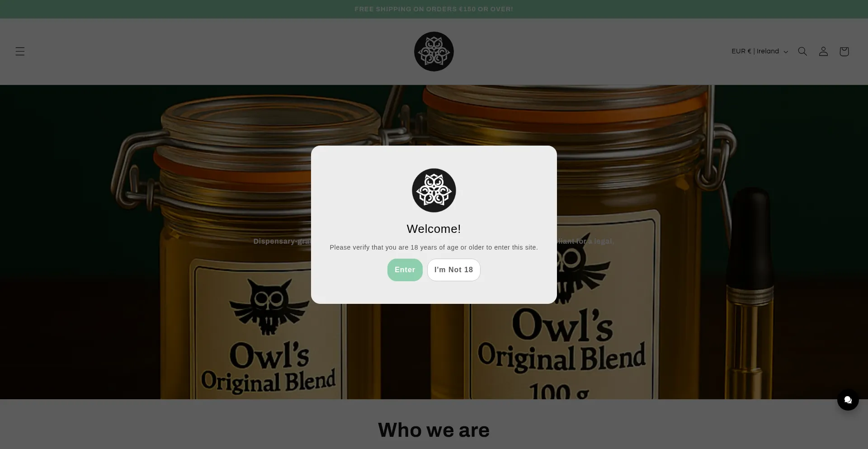This screenshot has width=868, height=449.
Task: Click the owl logo inside the welcome dialog
Action: (x=434, y=190)
